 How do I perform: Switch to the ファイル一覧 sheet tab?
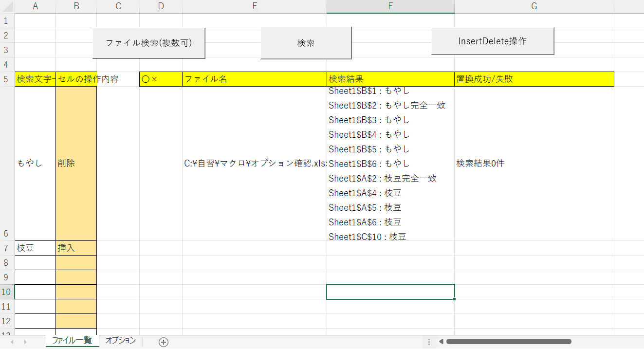[72, 341]
